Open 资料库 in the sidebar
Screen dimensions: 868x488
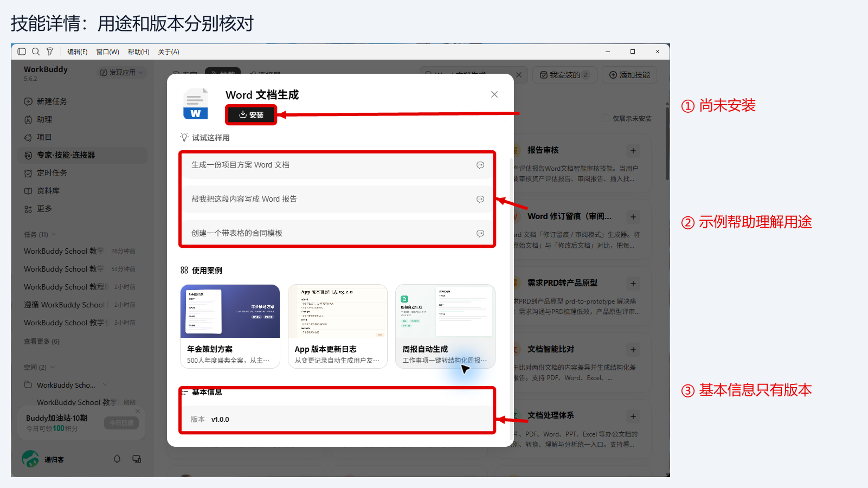pos(82,191)
